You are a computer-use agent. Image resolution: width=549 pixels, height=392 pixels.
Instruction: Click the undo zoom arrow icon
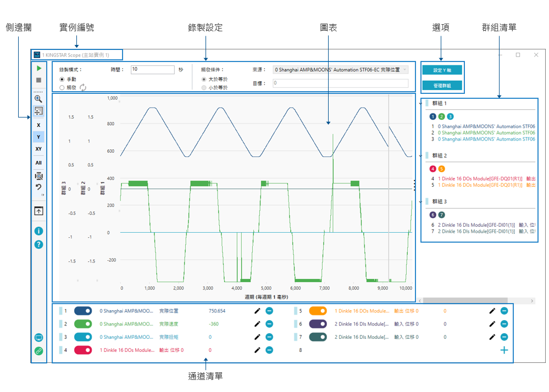pyautogui.click(x=38, y=188)
